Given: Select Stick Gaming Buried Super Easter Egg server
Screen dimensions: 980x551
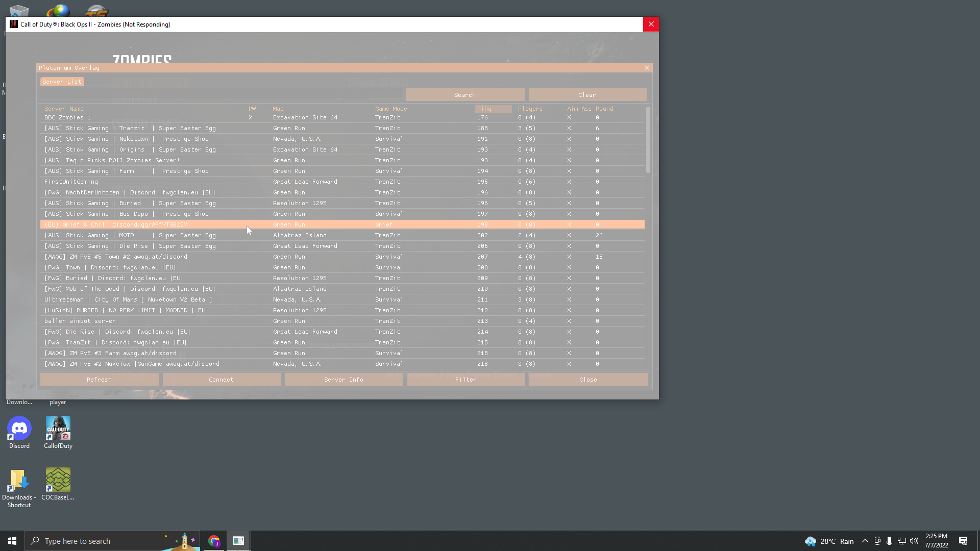Looking at the screenshot, I should coord(342,203).
